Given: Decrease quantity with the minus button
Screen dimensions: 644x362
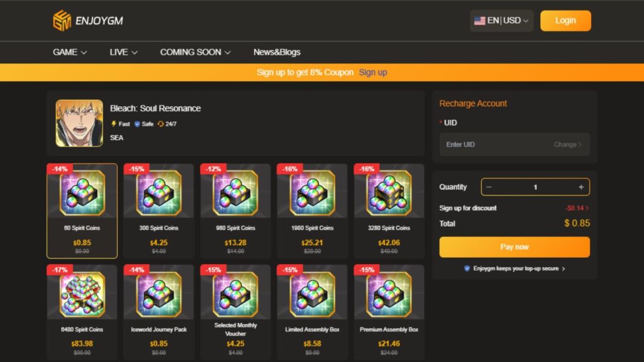Looking at the screenshot, I should click(x=489, y=187).
